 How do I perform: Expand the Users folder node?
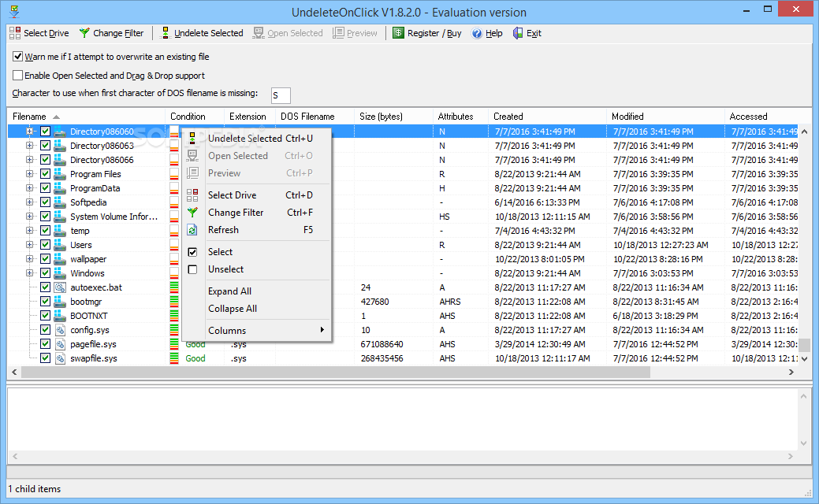pos(29,245)
